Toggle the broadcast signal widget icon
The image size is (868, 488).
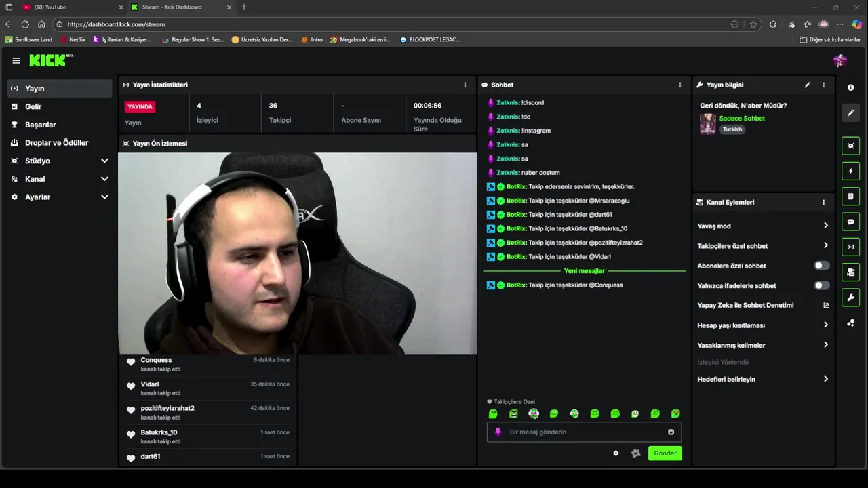pyautogui.click(x=850, y=247)
